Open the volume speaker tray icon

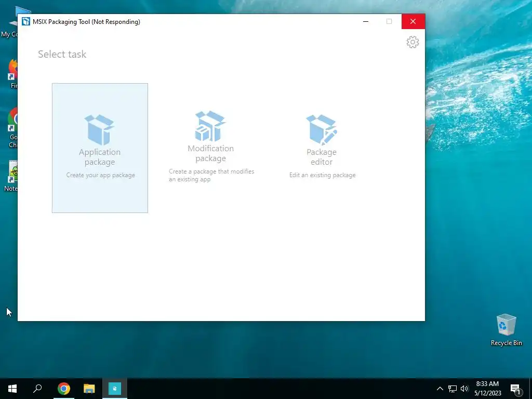pos(464,389)
